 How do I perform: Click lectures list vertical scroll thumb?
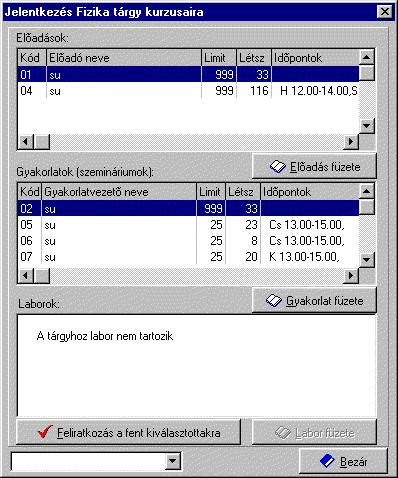click(367, 73)
